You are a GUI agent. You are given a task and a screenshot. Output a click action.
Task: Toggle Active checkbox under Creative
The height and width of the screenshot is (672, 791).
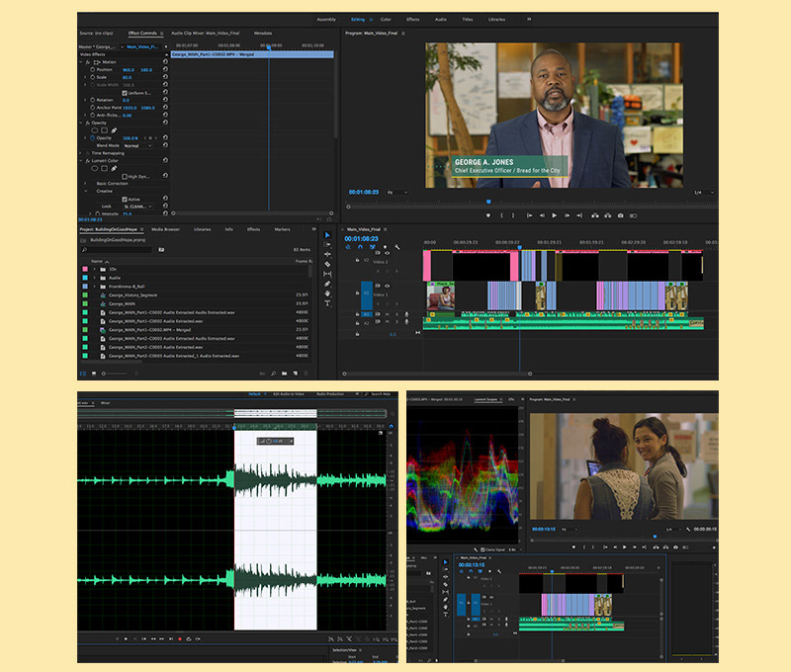[125, 200]
